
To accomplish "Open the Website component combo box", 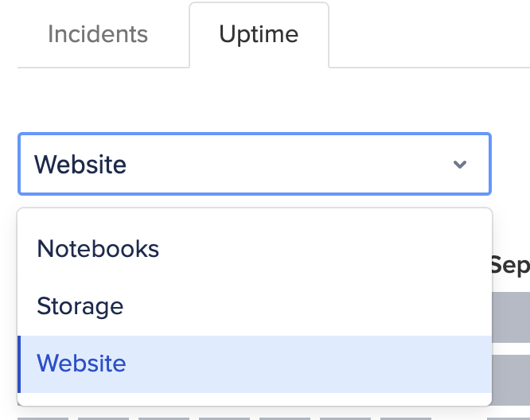I will [x=254, y=165].
